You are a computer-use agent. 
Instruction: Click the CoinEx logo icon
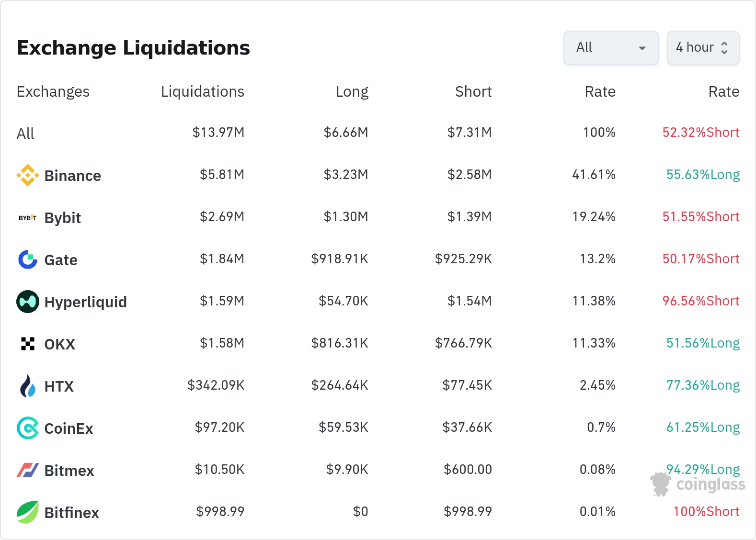click(x=28, y=428)
